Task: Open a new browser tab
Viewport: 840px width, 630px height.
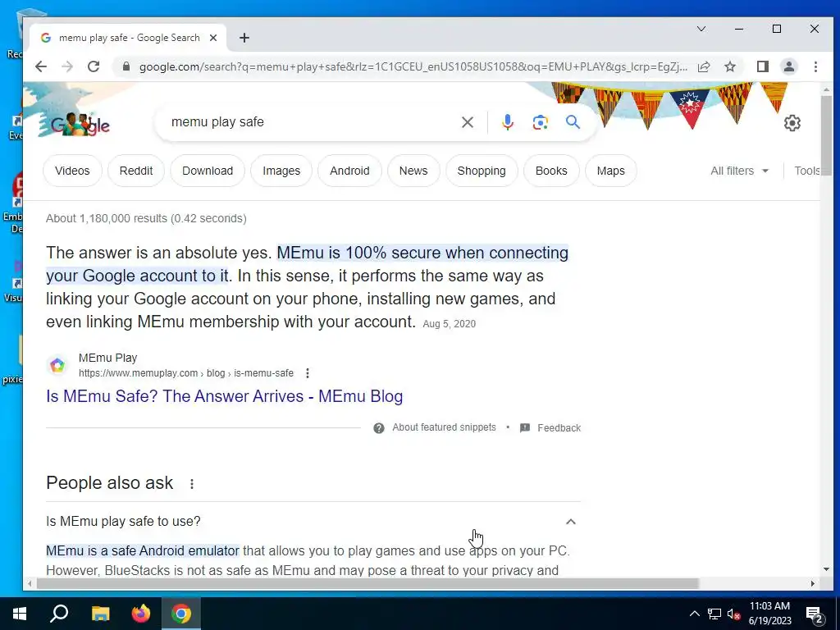Action: tap(244, 38)
